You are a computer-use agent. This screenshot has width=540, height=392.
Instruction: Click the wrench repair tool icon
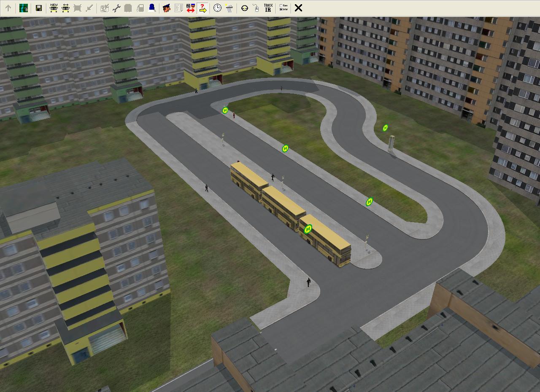click(x=116, y=8)
